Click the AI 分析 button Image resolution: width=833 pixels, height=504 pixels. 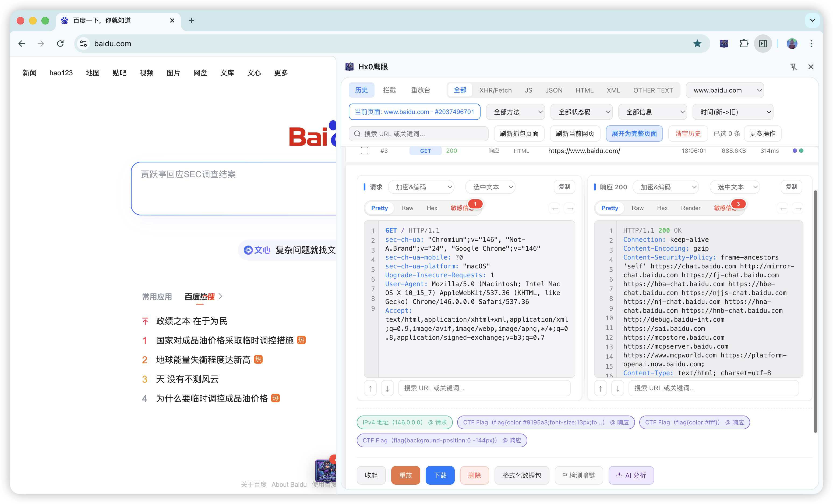[631, 475]
